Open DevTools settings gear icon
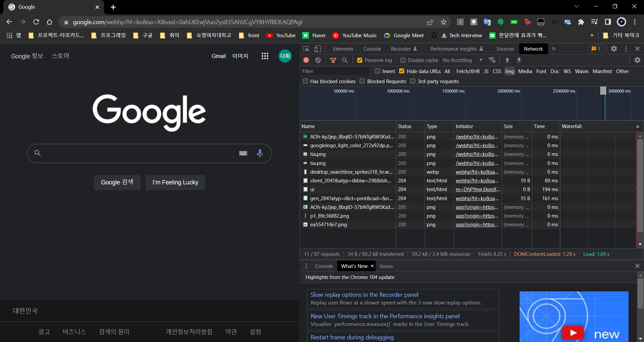The width and height of the screenshot is (644, 342). pyautogui.click(x=614, y=49)
